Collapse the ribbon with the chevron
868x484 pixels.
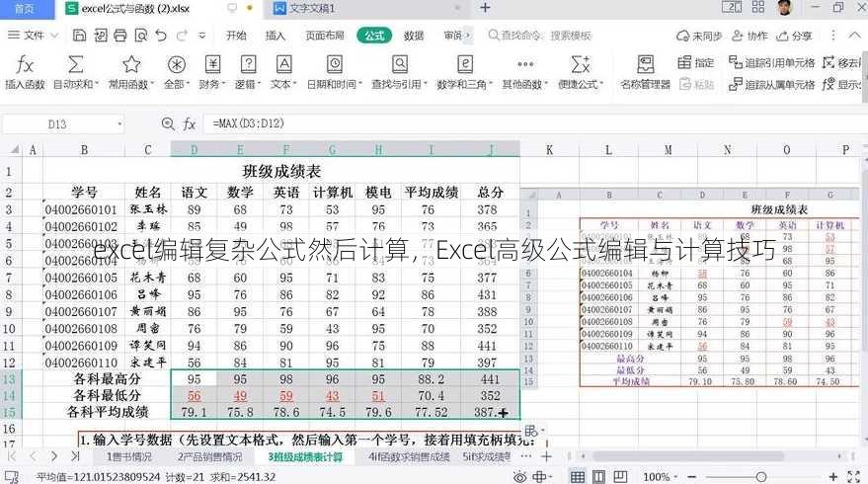[855, 35]
